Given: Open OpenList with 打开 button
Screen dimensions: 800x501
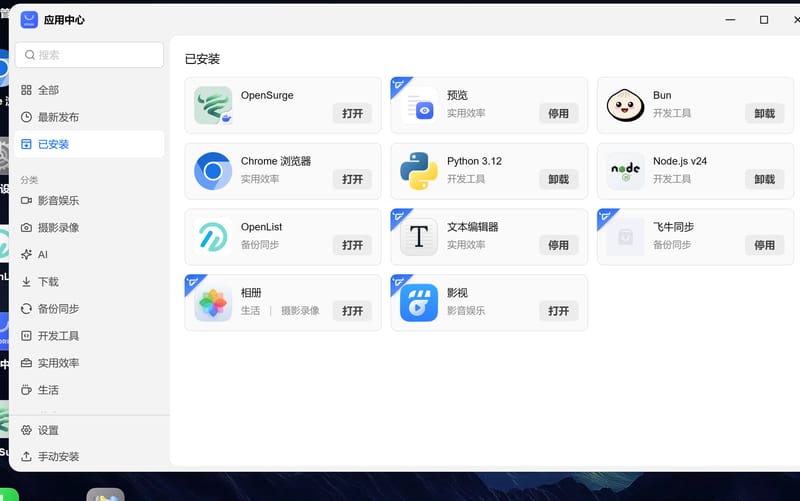Looking at the screenshot, I should (353, 245).
